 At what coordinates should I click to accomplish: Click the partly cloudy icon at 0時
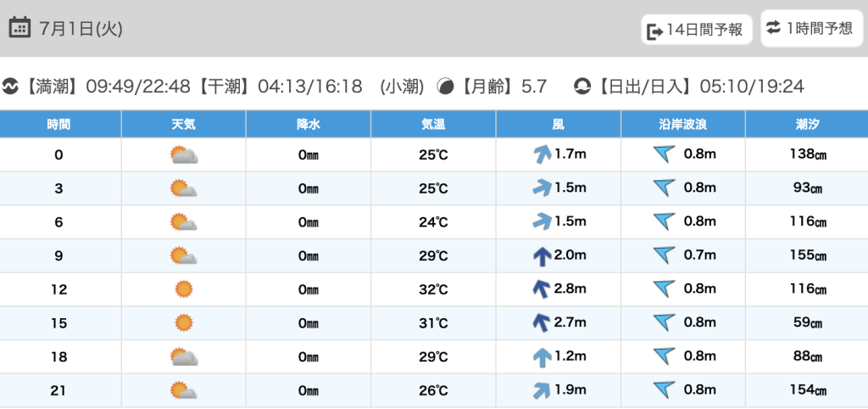pos(183,154)
